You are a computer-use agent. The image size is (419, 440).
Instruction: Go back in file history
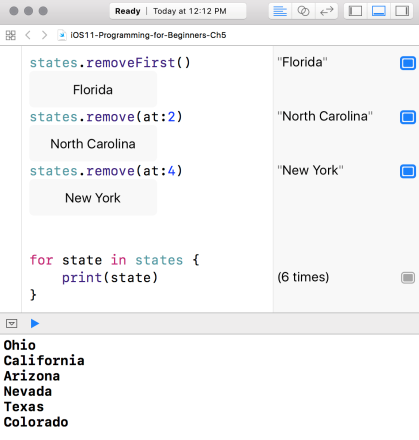point(28,35)
